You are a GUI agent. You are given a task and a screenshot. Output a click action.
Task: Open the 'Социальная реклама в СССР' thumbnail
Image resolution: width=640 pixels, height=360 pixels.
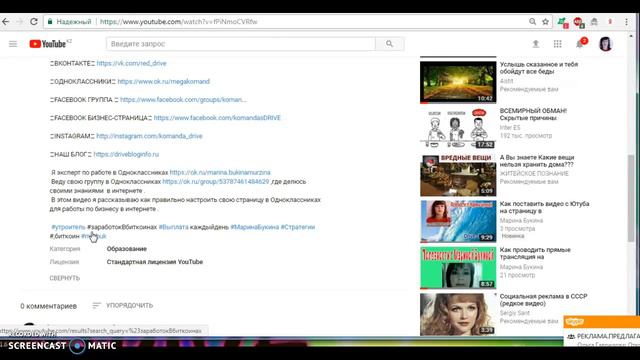[458, 314]
